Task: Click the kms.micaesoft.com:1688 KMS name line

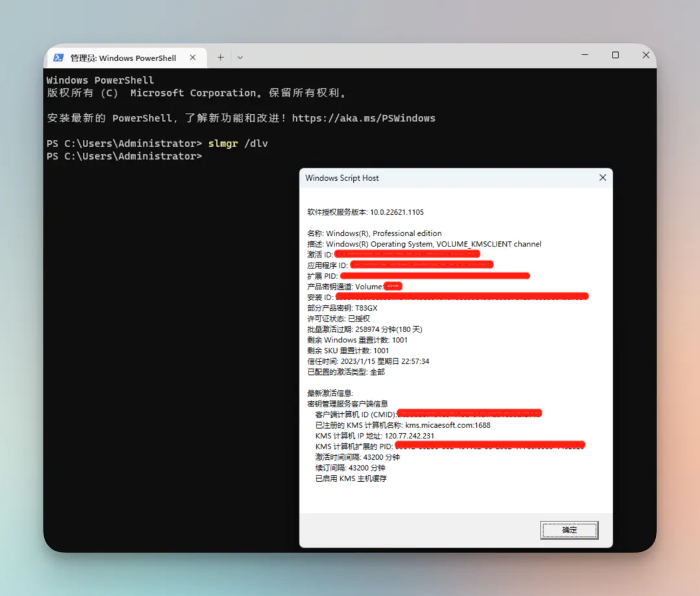Action: (402, 425)
